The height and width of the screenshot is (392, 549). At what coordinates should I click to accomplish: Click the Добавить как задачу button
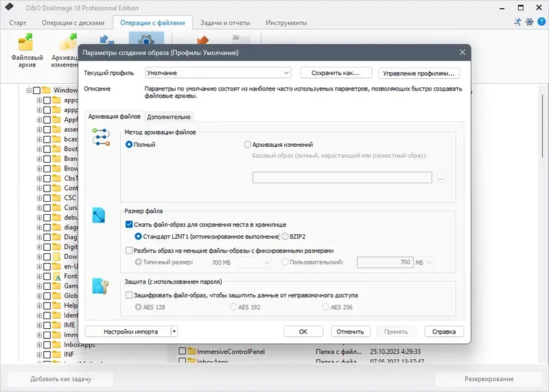tap(60, 379)
